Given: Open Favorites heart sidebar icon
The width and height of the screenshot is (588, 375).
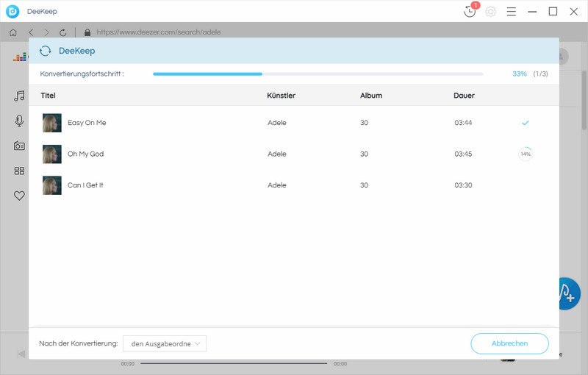Looking at the screenshot, I should click(x=19, y=196).
